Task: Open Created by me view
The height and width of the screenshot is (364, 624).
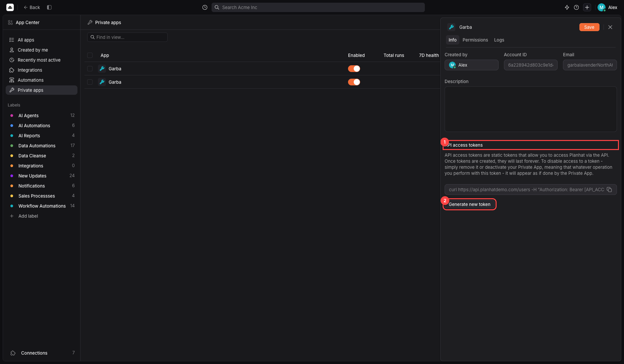Action: pos(42,50)
